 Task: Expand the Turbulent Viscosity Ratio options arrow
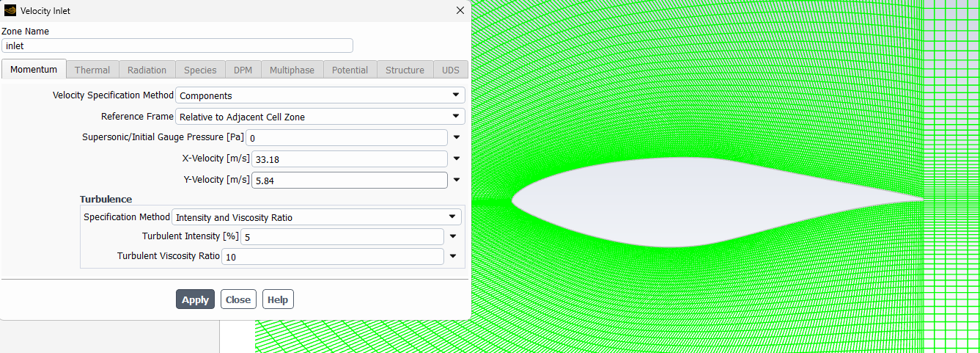453,256
